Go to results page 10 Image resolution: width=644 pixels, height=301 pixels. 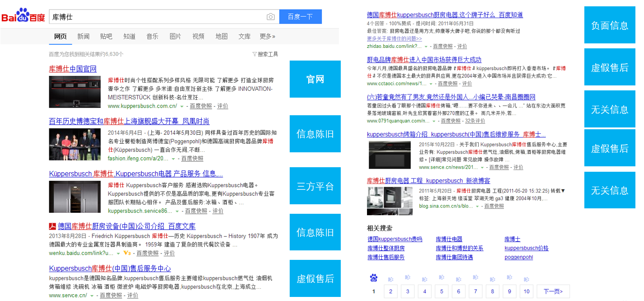pyautogui.click(x=526, y=292)
